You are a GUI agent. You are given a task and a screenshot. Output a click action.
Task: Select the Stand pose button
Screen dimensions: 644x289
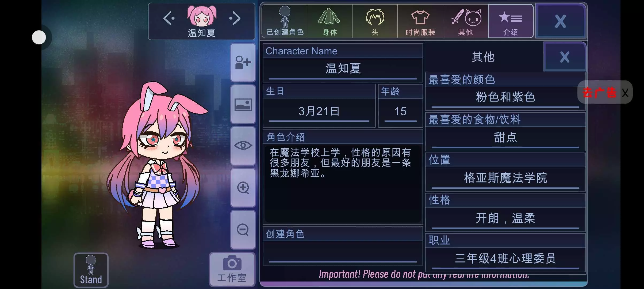click(91, 270)
